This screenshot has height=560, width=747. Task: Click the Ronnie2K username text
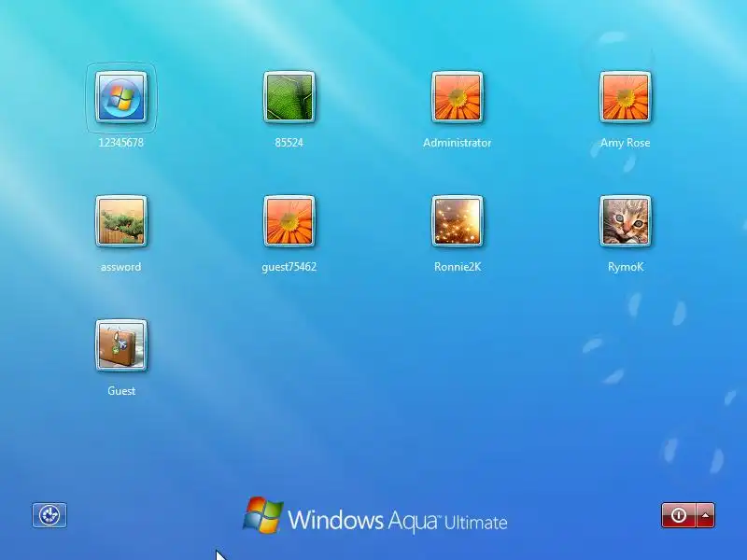pyautogui.click(x=458, y=267)
